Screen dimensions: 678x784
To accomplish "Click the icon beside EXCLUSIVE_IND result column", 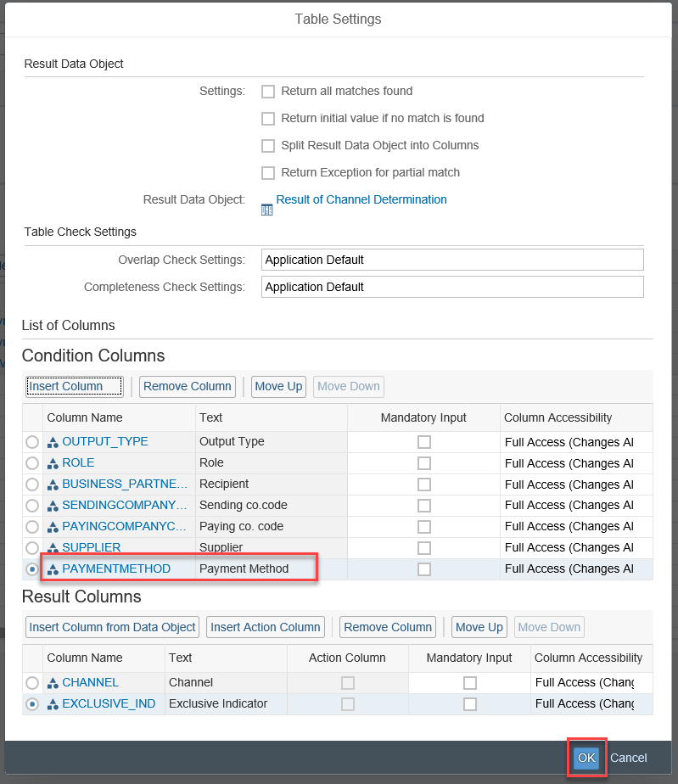I will tap(53, 704).
